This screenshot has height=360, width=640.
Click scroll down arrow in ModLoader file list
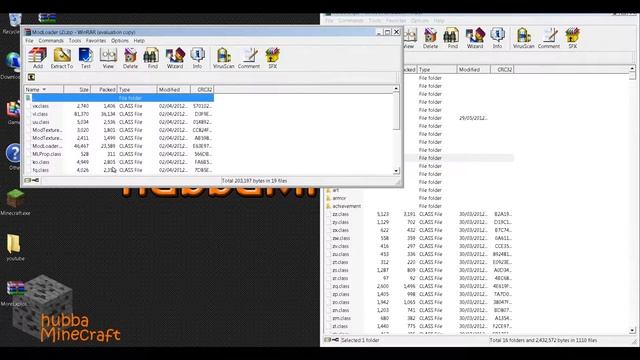(x=396, y=171)
